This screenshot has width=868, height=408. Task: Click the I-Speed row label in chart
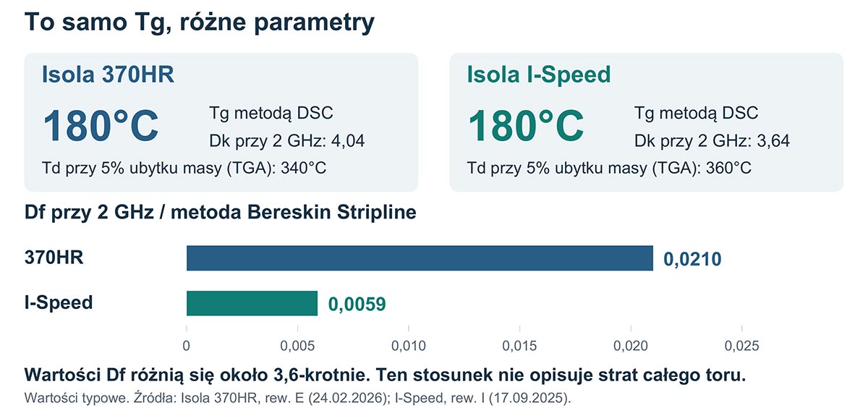pos(59,302)
